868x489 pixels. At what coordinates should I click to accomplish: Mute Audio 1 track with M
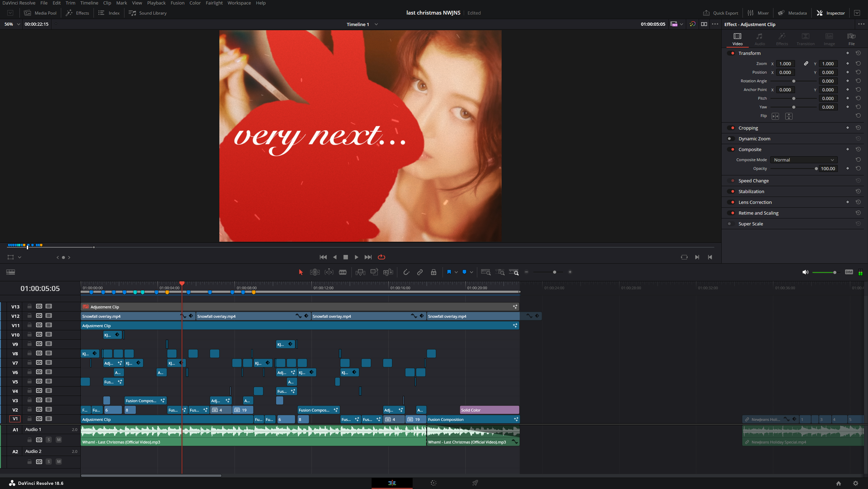(x=59, y=440)
